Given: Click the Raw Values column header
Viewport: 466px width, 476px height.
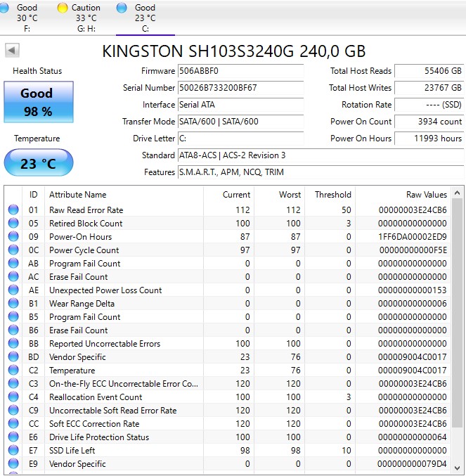Looking at the screenshot, I should pyautogui.click(x=426, y=195).
